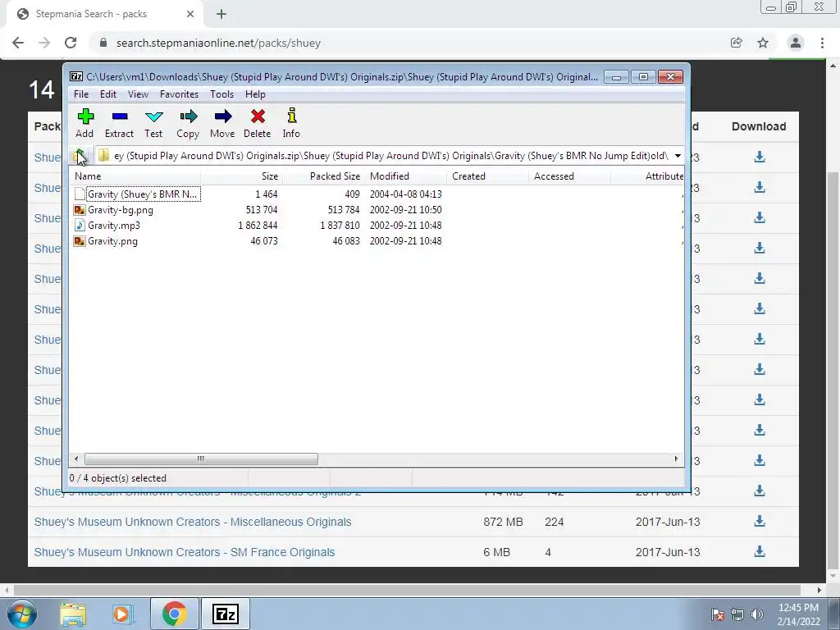Click the modified date 2004-04-08 04:13
Viewport: 840px width, 630px height.
pyautogui.click(x=405, y=194)
